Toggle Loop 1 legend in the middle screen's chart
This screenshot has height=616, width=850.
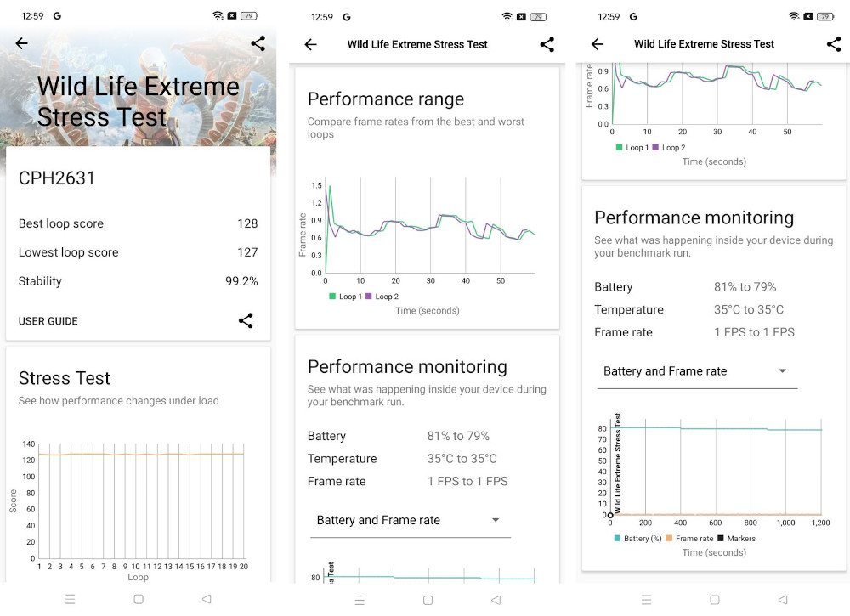coord(348,297)
